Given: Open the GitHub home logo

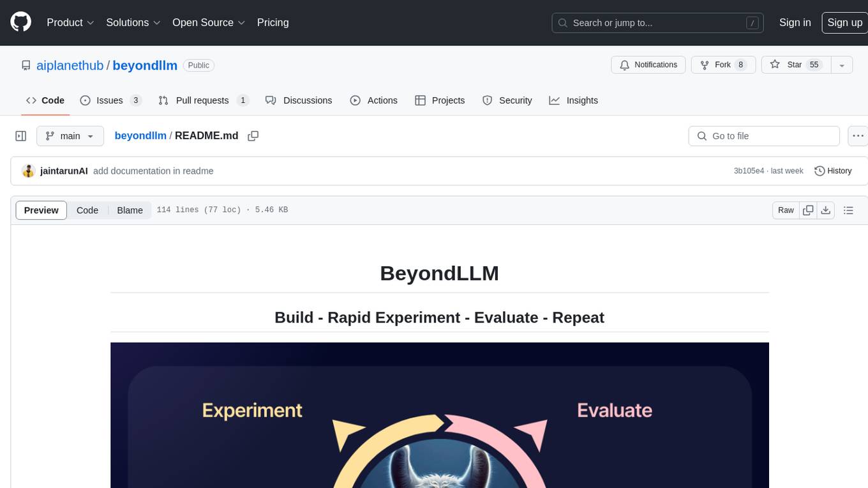Looking at the screenshot, I should (20, 22).
